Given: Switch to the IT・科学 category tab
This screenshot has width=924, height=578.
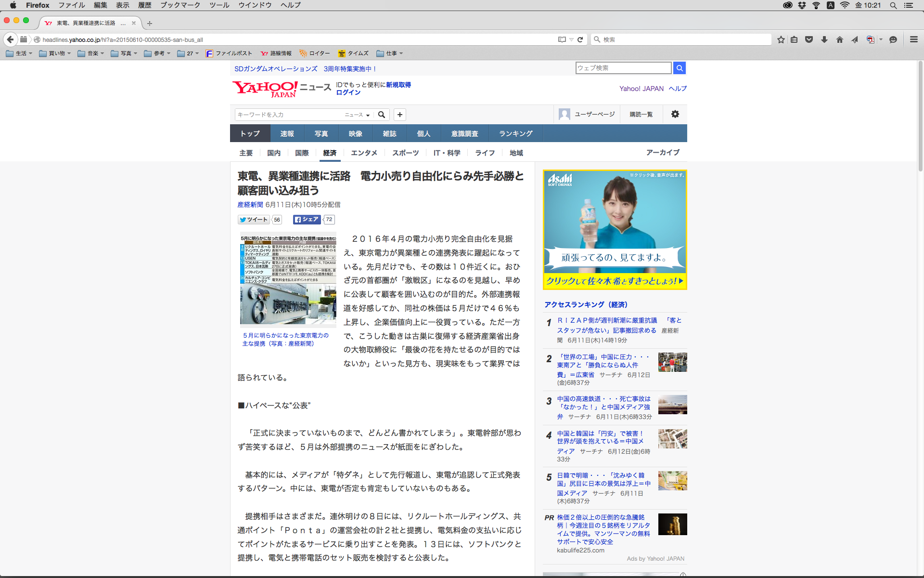Looking at the screenshot, I should point(447,153).
